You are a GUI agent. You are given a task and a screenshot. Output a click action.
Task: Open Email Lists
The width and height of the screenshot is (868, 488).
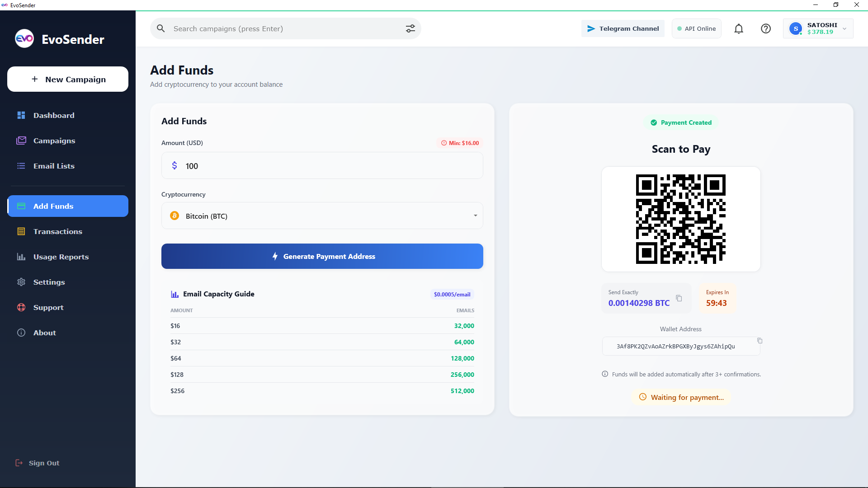coord(68,166)
